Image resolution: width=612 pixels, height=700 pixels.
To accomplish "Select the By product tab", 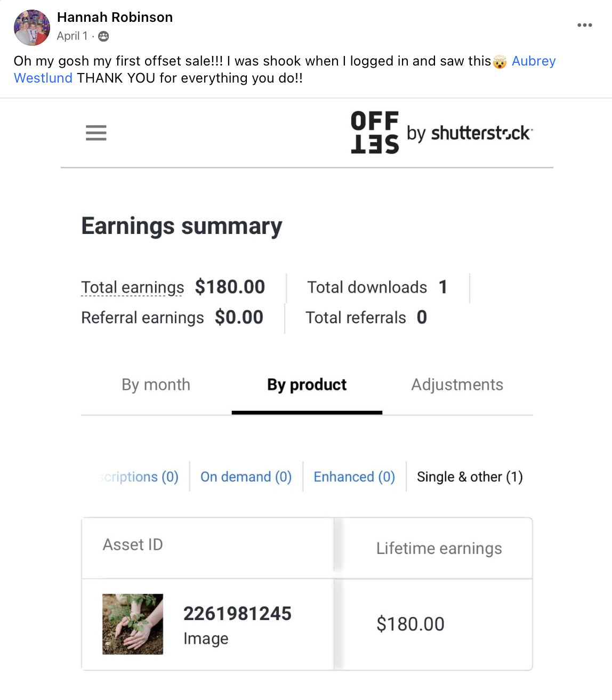I will (x=307, y=385).
